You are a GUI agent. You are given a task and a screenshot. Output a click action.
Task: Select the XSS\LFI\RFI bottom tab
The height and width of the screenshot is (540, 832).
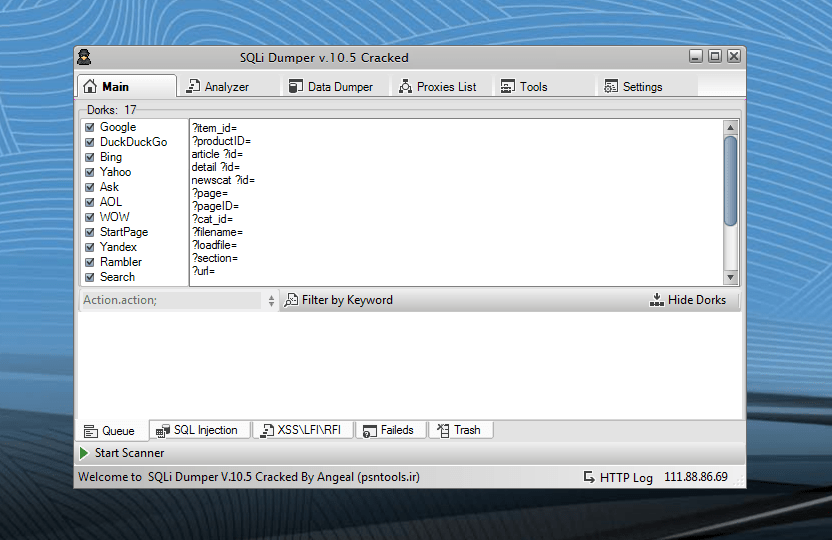point(304,430)
